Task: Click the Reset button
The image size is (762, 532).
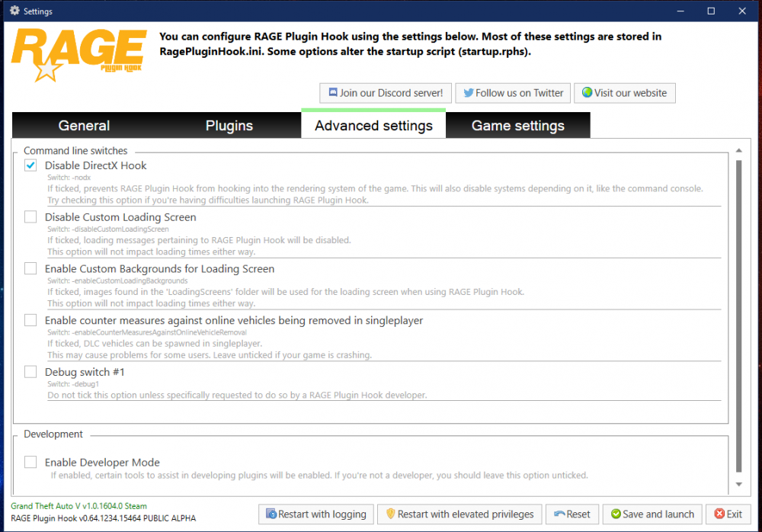Action: click(572, 514)
